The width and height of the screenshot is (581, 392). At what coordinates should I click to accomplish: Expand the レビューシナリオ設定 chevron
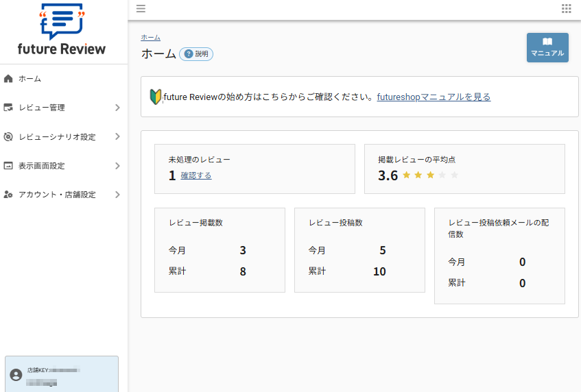pyautogui.click(x=117, y=136)
